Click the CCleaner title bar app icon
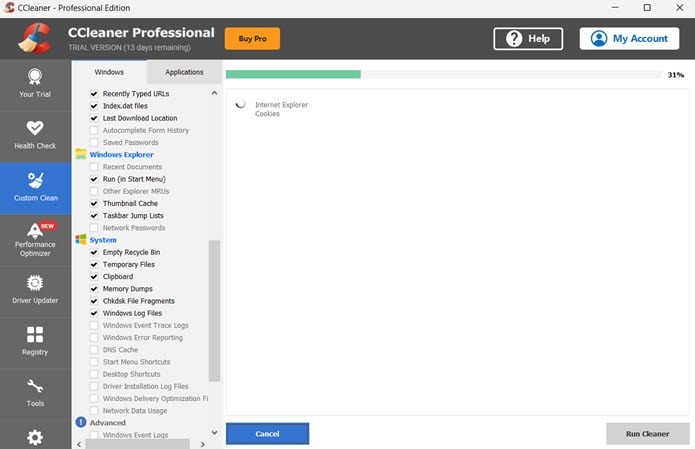 pos(9,8)
